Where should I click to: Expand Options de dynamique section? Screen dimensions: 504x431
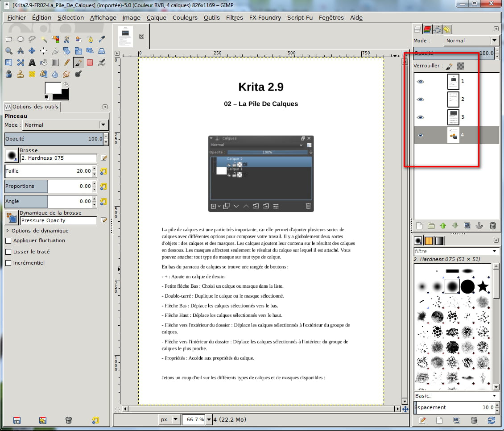tap(8, 231)
